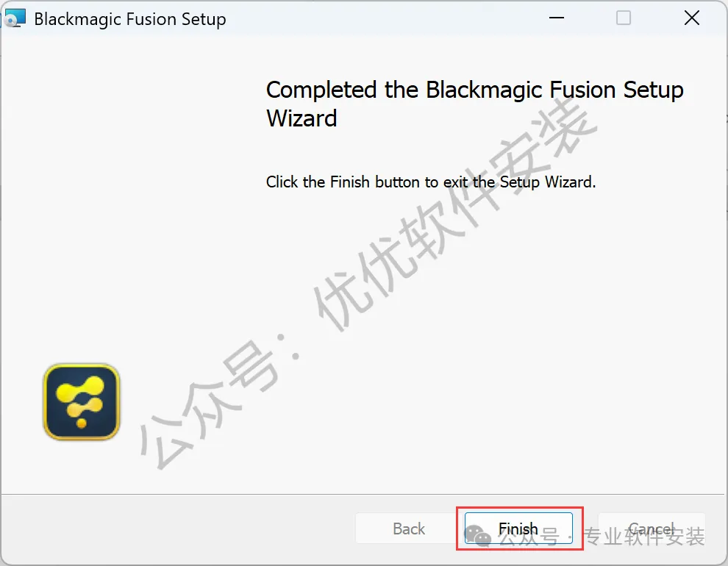This screenshot has width=728, height=566.
Task: Click the disabled Back button
Action: pyautogui.click(x=409, y=528)
